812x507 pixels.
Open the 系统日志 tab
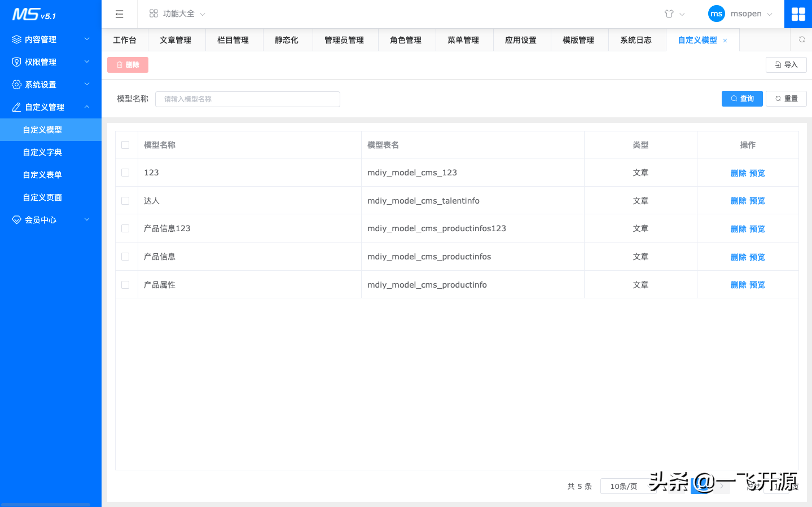pyautogui.click(x=637, y=39)
